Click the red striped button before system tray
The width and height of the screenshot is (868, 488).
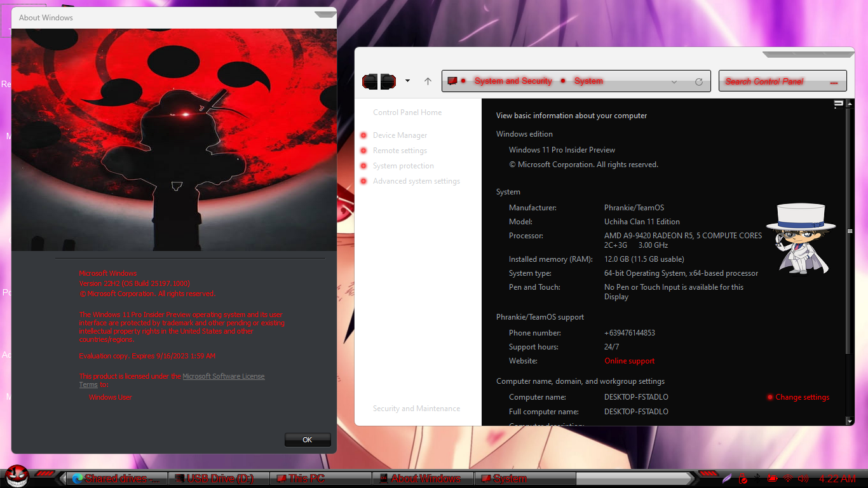pos(708,473)
